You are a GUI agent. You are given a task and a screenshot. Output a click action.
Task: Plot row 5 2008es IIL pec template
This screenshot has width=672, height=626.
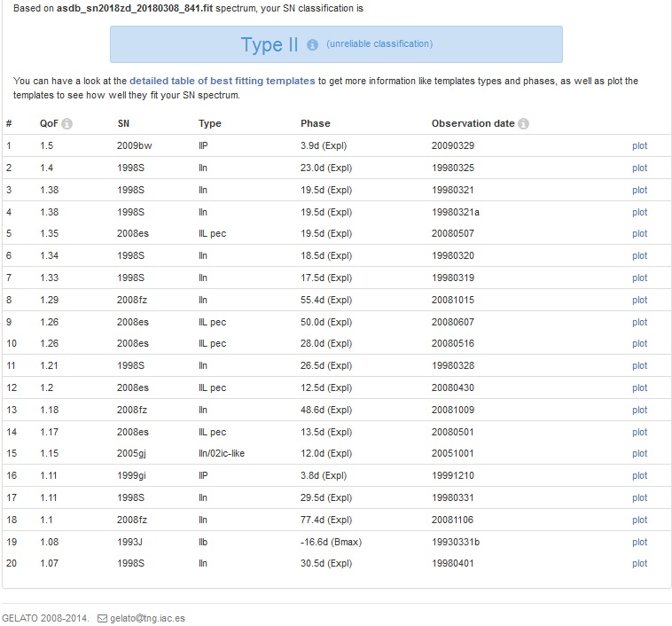(639, 234)
